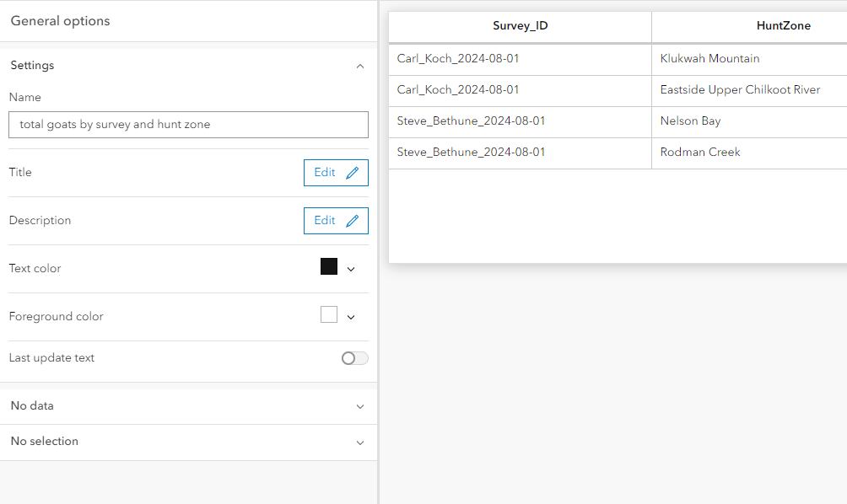Screen dimensions: 847x504
Task: Select the white Foreground color swatch
Action: point(328,313)
